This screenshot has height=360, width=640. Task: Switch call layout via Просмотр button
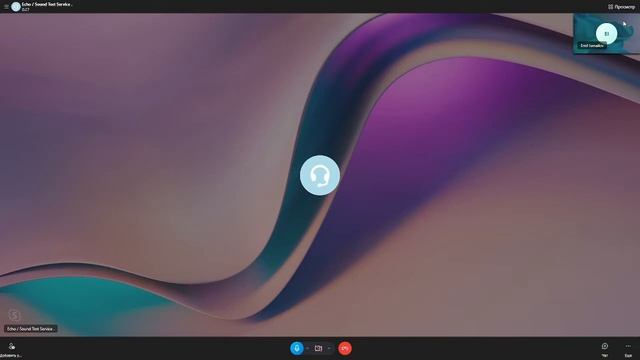621,7
